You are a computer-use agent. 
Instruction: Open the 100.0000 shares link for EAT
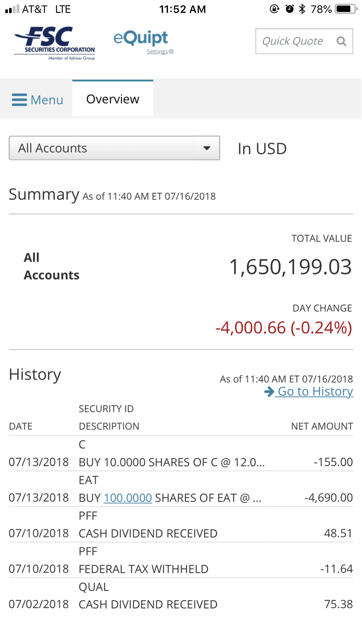click(x=128, y=498)
